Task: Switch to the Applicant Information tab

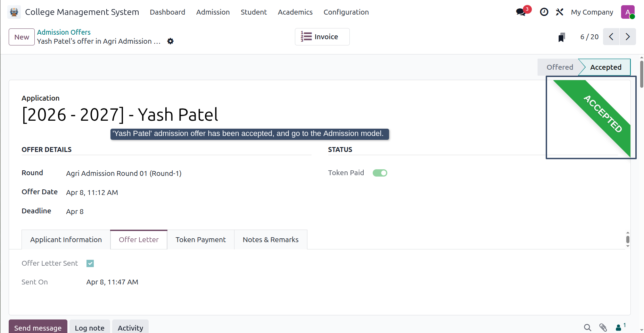Action: [x=66, y=240]
